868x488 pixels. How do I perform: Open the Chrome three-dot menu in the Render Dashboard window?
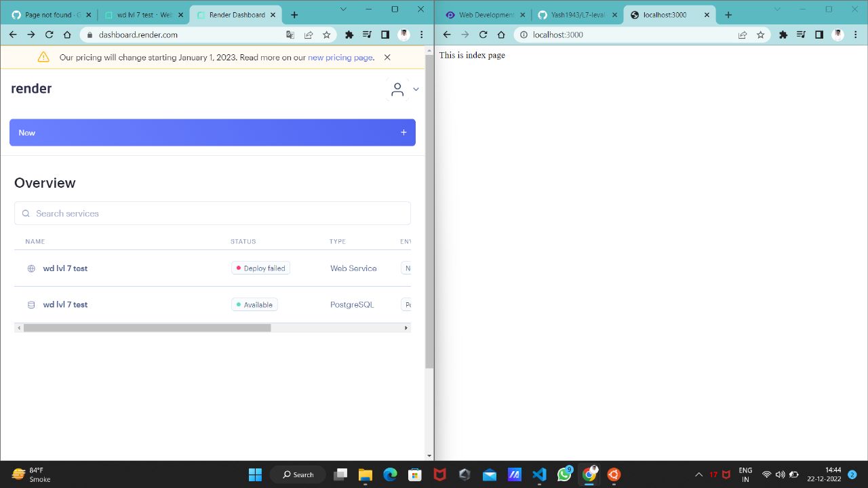click(422, 35)
